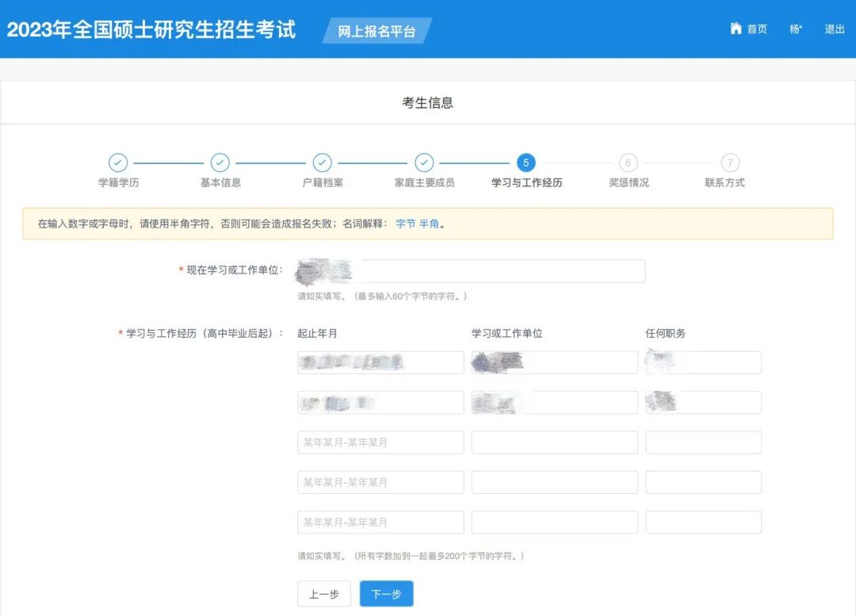Click the 起止年月 column header
The width and height of the screenshot is (856, 616).
click(x=317, y=333)
